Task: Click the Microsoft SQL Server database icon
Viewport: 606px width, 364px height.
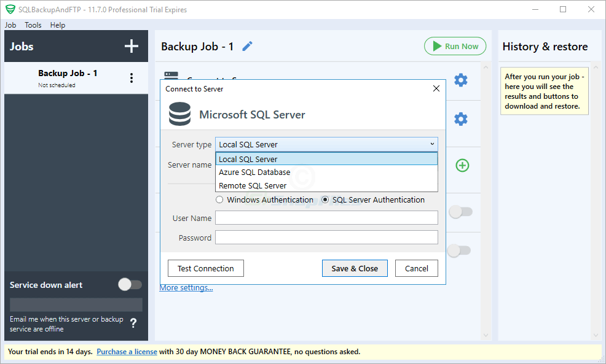Action: click(179, 114)
